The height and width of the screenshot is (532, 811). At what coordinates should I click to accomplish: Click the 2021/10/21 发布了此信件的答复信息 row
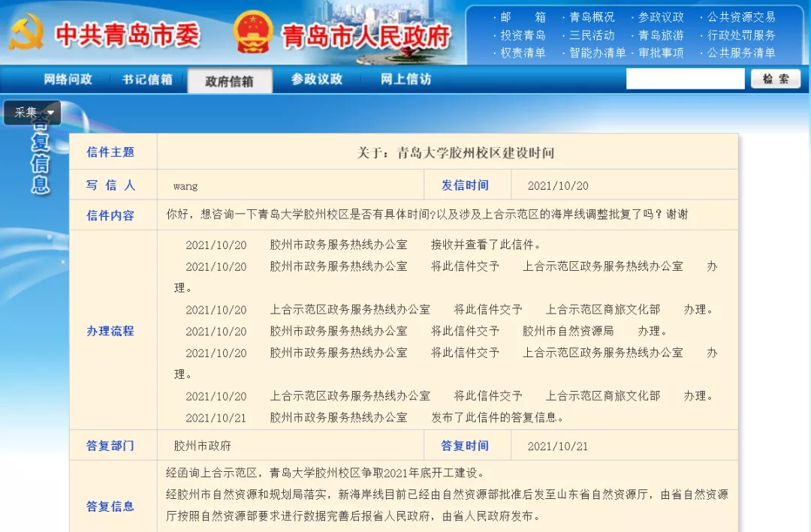(x=375, y=418)
